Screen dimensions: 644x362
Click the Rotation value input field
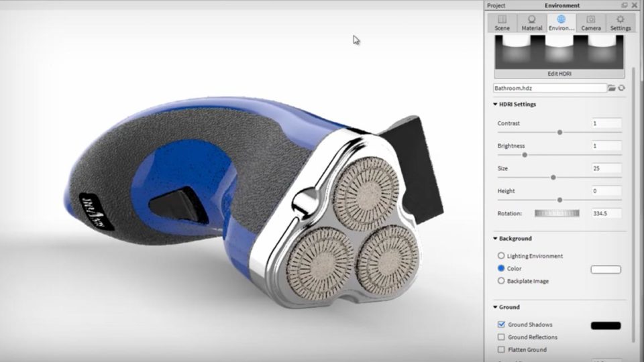pyautogui.click(x=606, y=213)
